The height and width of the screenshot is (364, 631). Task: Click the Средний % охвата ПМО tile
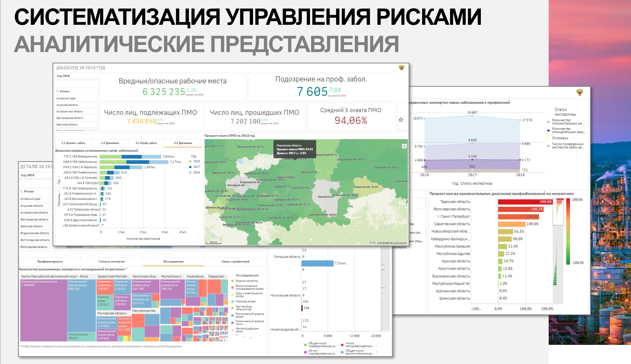(x=351, y=117)
